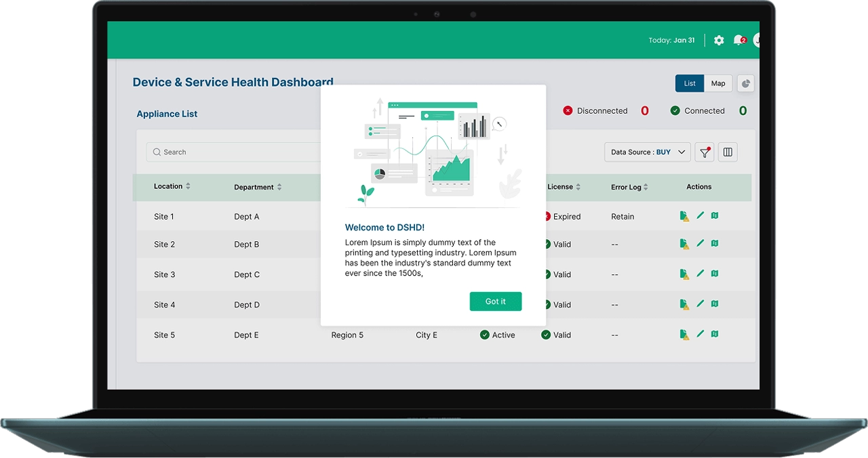Switch to the List view

click(690, 83)
